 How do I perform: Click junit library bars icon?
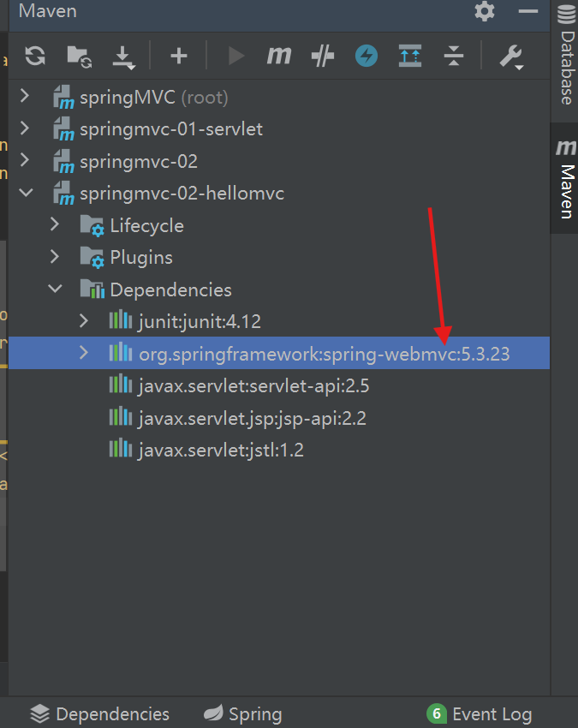click(121, 320)
